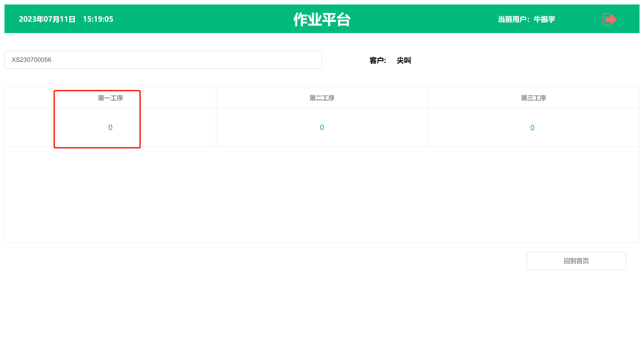Click the empty area below process table
This screenshot has height=349, width=644.
point(322,194)
